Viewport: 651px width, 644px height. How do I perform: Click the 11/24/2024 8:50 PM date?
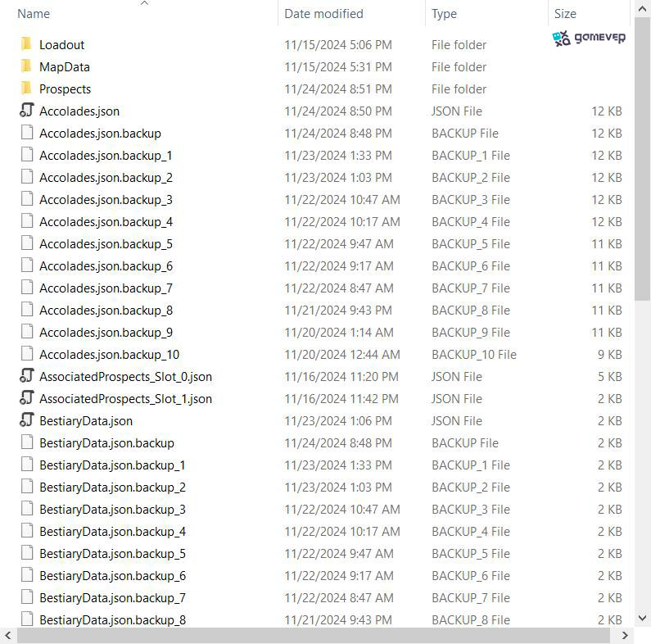338,111
